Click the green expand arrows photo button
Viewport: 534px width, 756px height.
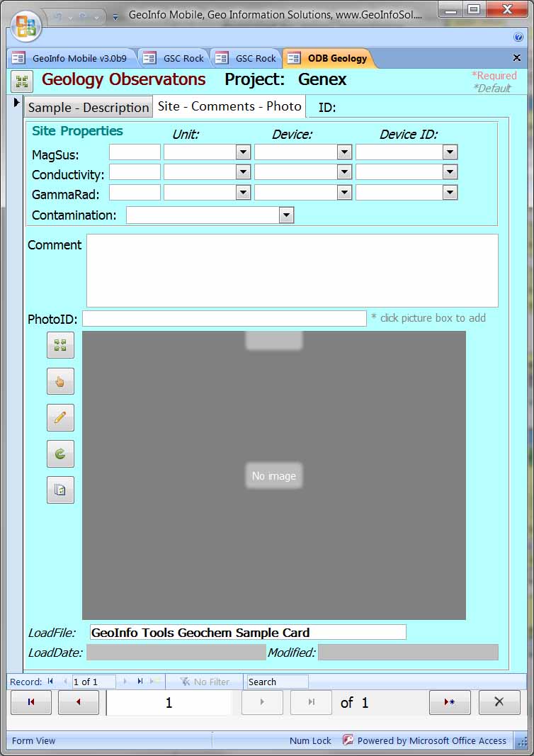[60, 345]
